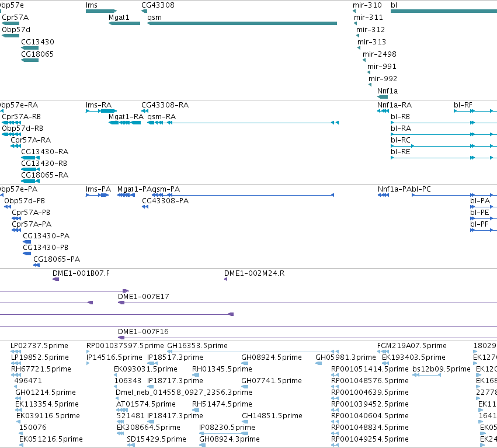Click the Mgat1 gene label
The height and width of the screenshot is (448, 497).
coord(119,18)
